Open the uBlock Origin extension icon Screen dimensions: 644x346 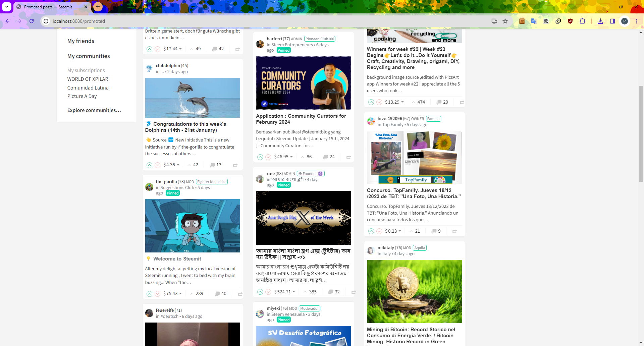click(x=570, y=21)
